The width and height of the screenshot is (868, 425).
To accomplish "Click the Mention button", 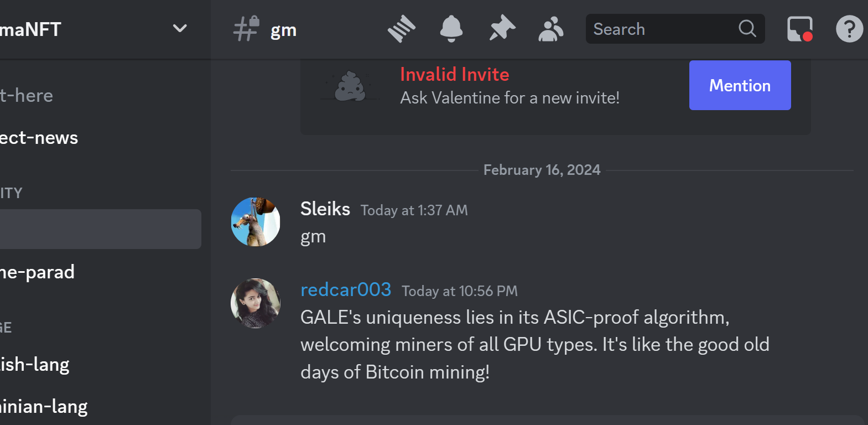I will tap(740, 85).
